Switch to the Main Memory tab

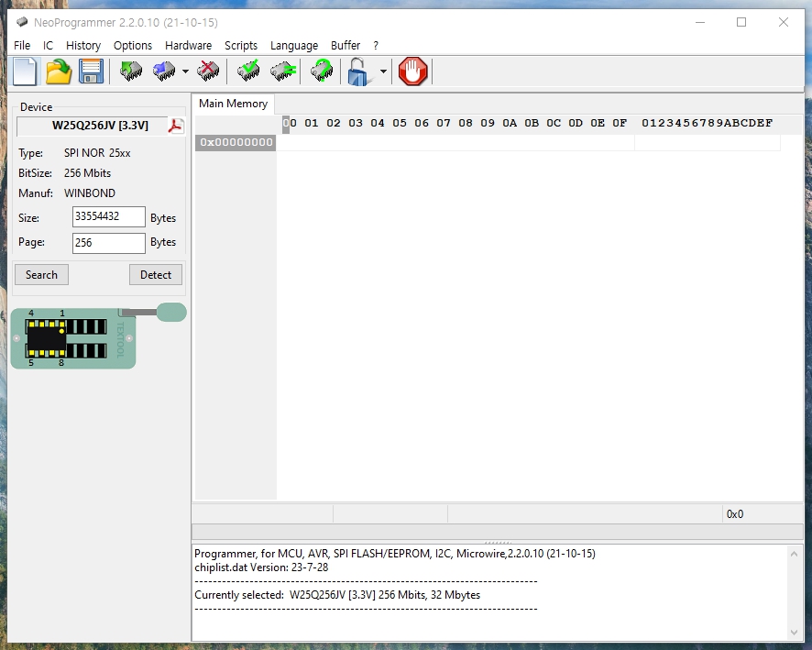coord(233,104)
